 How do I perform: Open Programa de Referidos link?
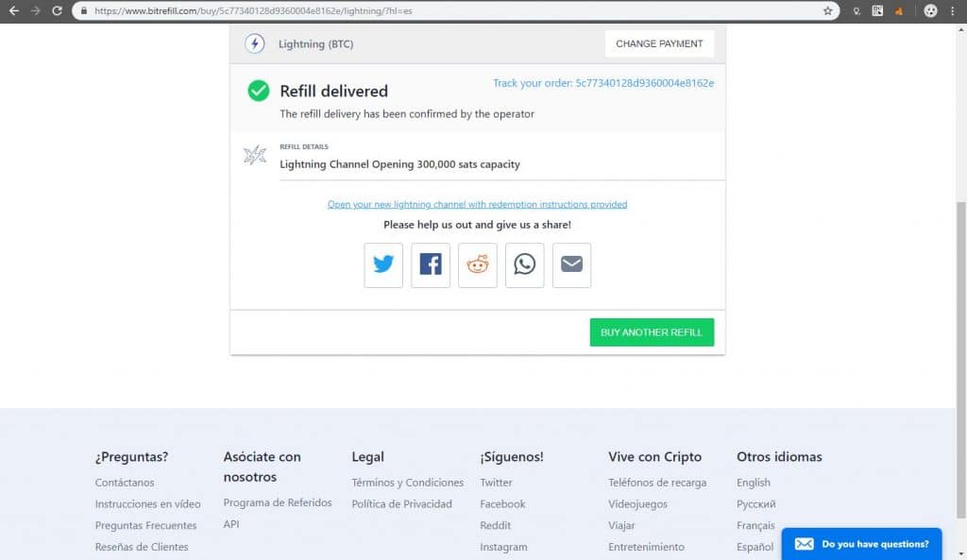(278, 502)
